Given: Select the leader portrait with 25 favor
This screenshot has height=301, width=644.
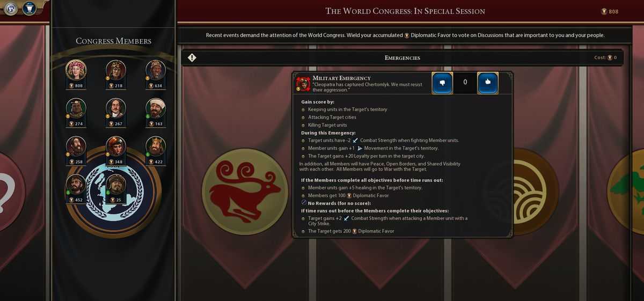Looking at the screenshot, I should 115,184.
